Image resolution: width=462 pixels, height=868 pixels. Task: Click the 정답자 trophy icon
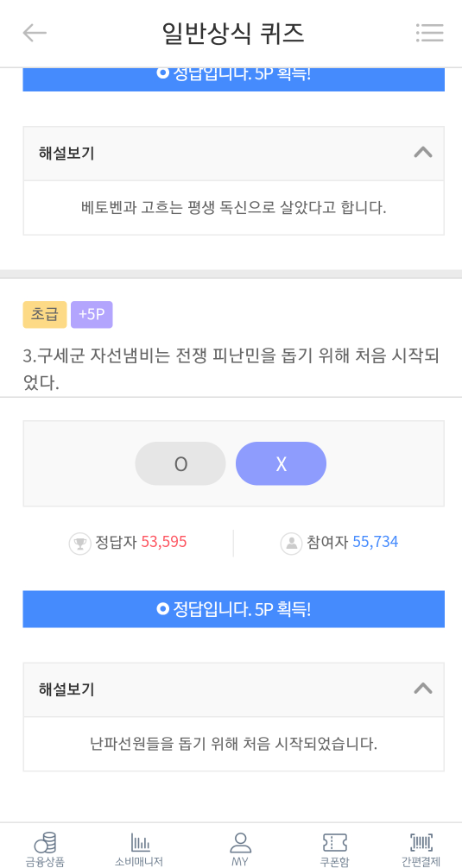79,544
